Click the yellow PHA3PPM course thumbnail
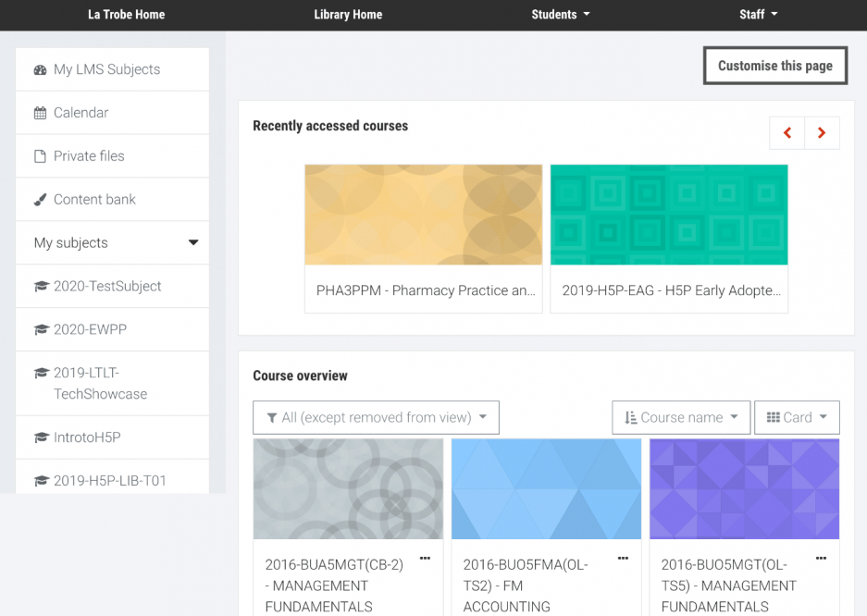This screenshot has width=867, height=616. click(x=424, y=215)
